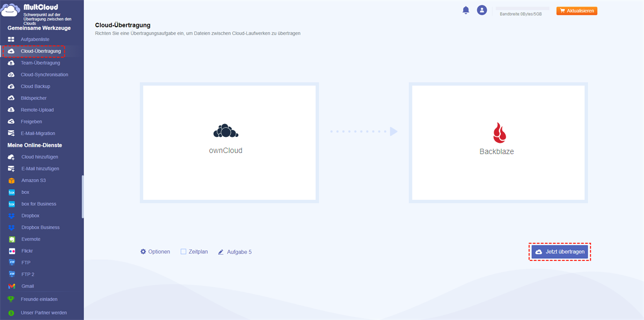Select Amazon S3 in services list
This screenshot has width=644, height=320.
pos(34,180)
